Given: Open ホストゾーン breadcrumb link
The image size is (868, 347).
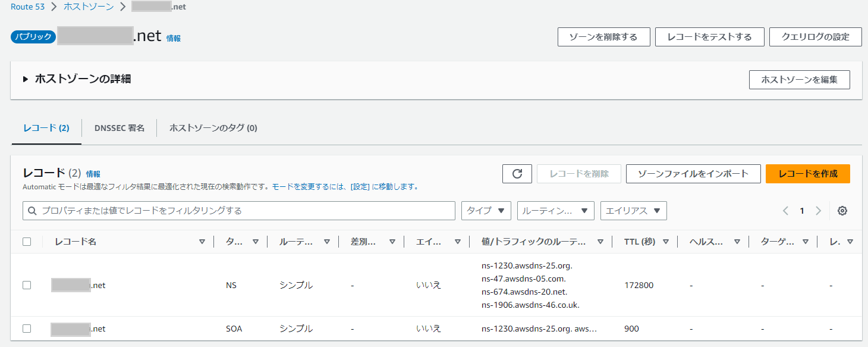Looking at the screenshot, I should coord(89,7).
